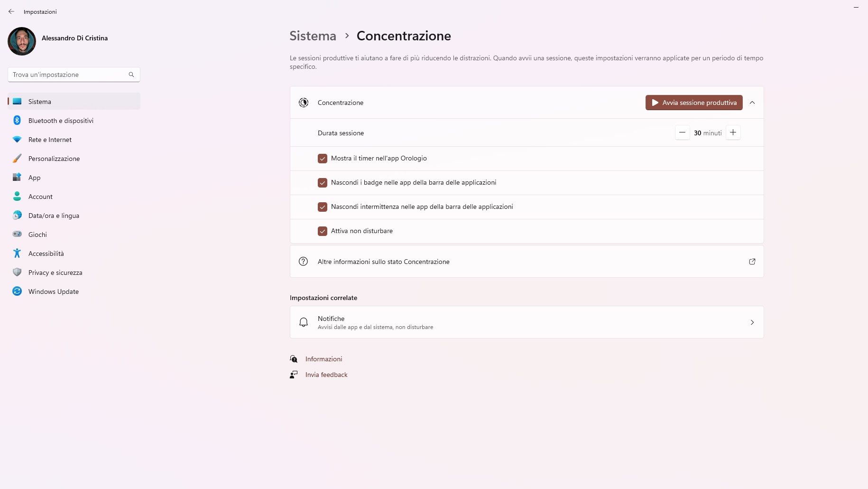This screenshot has width=868, height=489.
Task: Click the Giochi gamepad icon
Action: (17, 235)
